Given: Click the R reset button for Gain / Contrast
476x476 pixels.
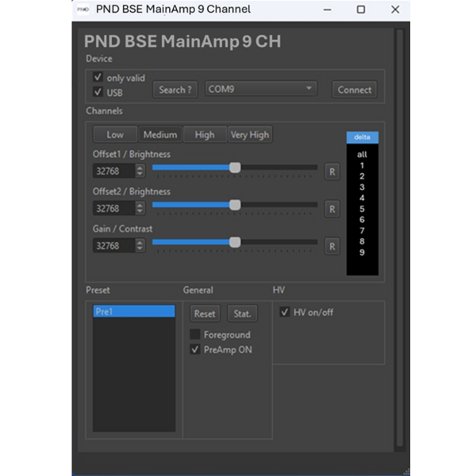Looking at the screenshot, I should 332,246.
